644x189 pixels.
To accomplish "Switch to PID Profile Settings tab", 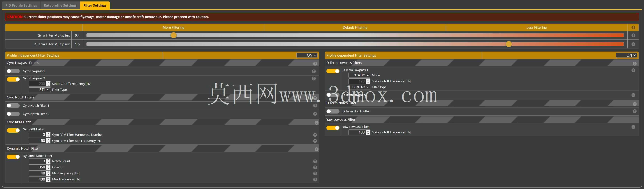I will point(21,5).
